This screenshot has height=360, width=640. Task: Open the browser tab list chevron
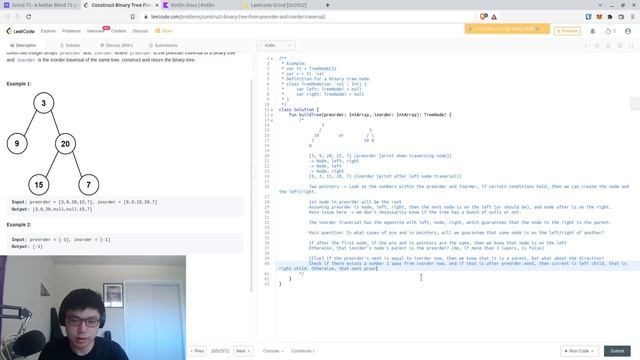click(600, 5)
